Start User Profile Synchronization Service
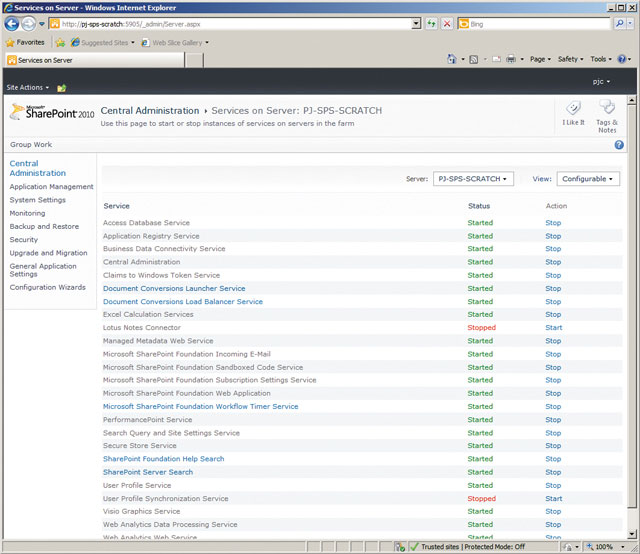Image resolution: width=640 pixels, height=554 pixels. coord(553,498)
